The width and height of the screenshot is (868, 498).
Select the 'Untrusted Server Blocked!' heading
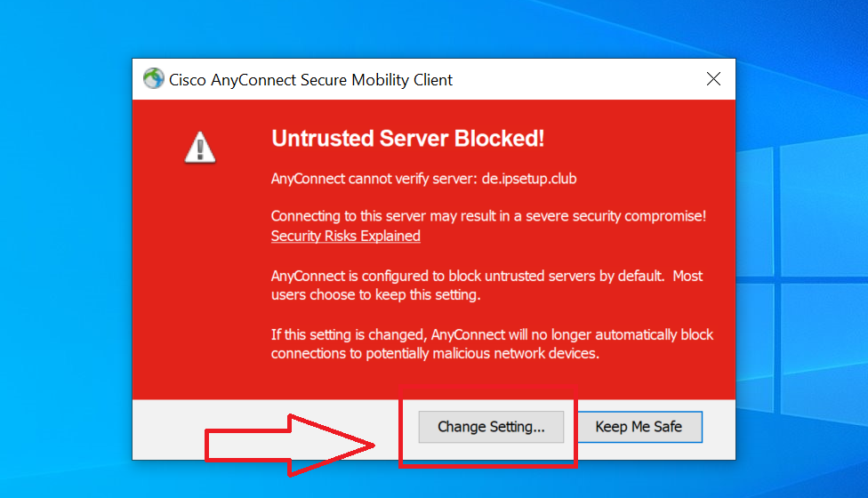point(408,139)
